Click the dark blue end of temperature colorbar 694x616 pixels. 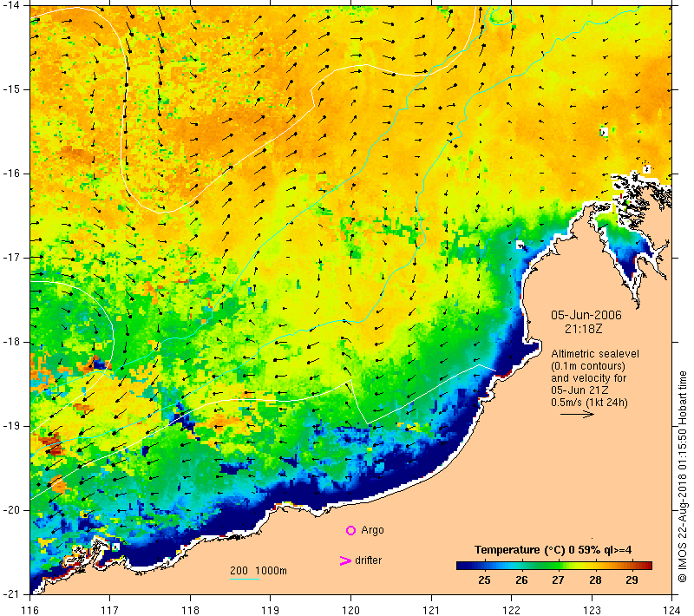[462, 566]
